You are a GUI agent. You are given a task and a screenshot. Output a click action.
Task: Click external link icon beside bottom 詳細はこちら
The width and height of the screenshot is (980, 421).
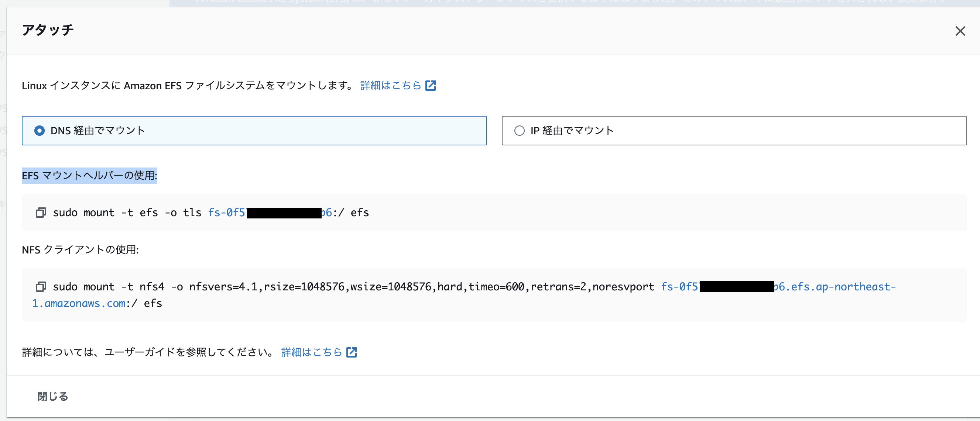(351, 352)
